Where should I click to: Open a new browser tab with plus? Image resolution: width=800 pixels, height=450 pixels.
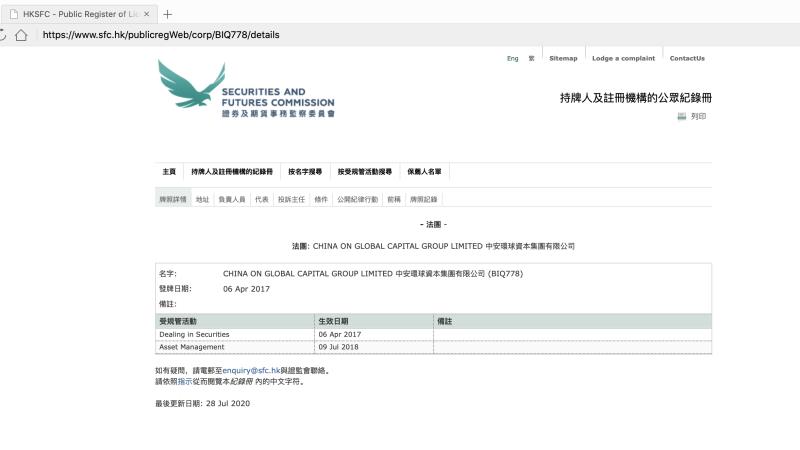167,13
